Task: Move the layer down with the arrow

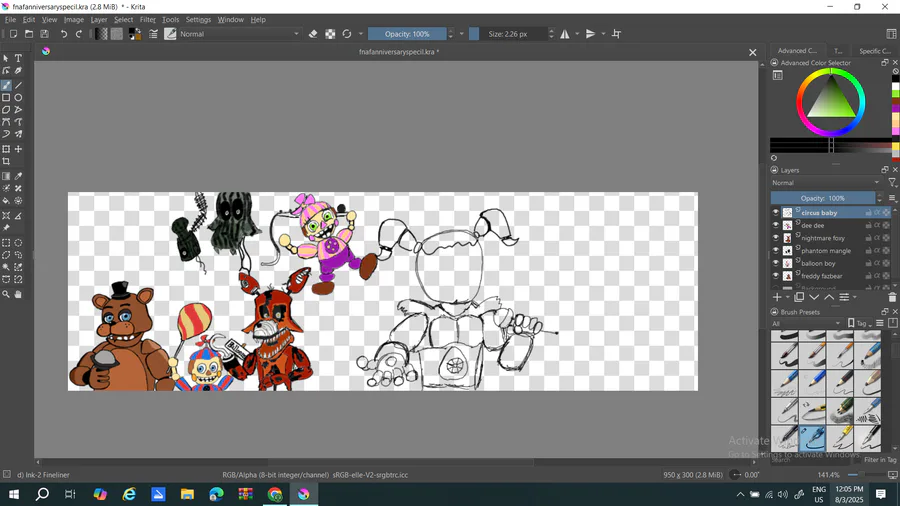Action: click(x=814, y=297)
